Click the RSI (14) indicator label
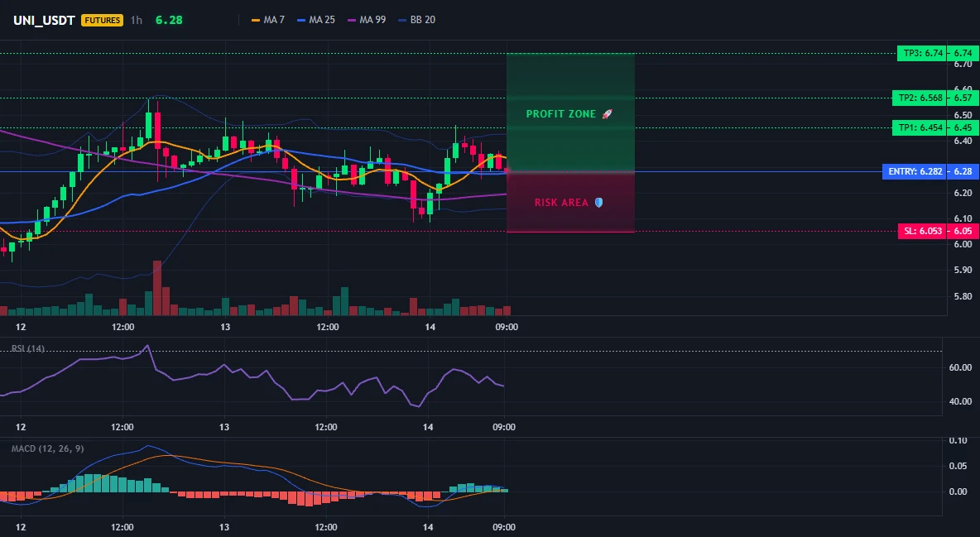The width and height of the screenshot is (980, 537). [x=28, y=348]
